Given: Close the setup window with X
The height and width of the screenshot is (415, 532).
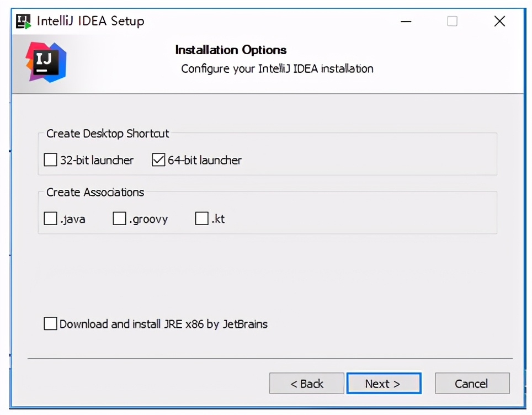Looking at the screenshot, I should (x=499, y=22).
